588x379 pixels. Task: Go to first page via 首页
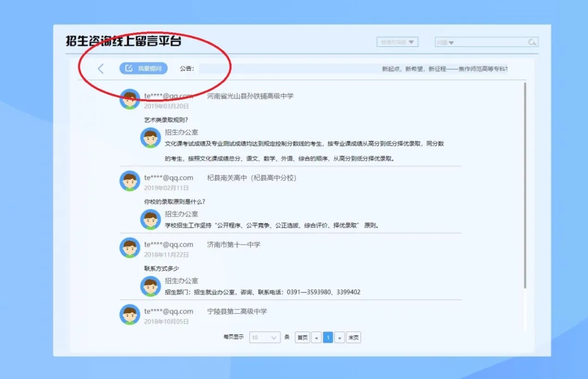[302, 338]
